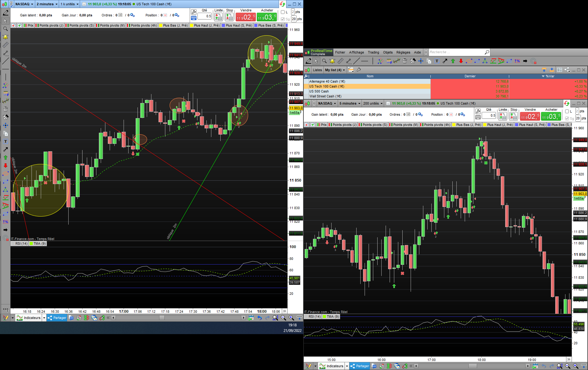The height and width of the screenshot is (370, 588).
Task: Toggle the Sg checkbox in 5-minute chart
Action: [x=567, y=118]
